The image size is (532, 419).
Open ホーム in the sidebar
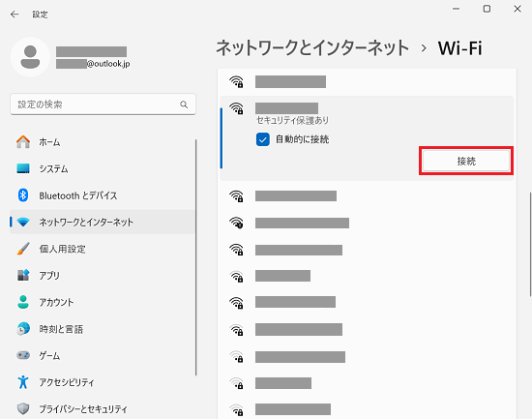point(103,142)
